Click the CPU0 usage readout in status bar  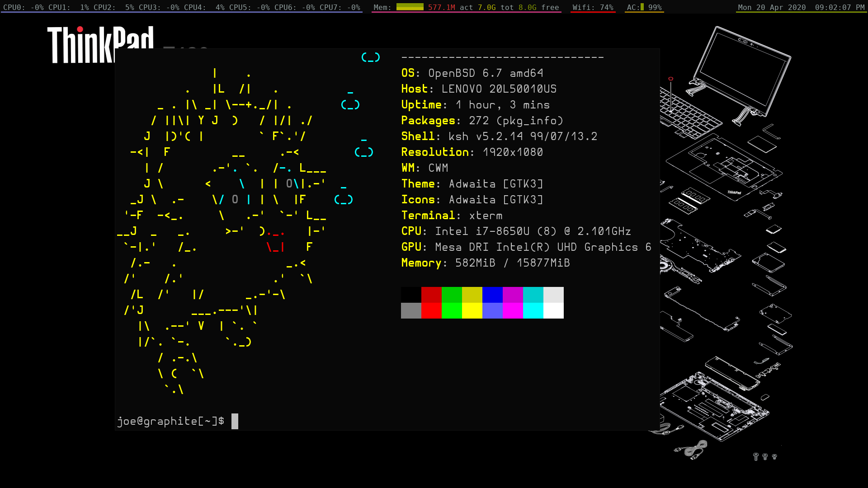23,7
